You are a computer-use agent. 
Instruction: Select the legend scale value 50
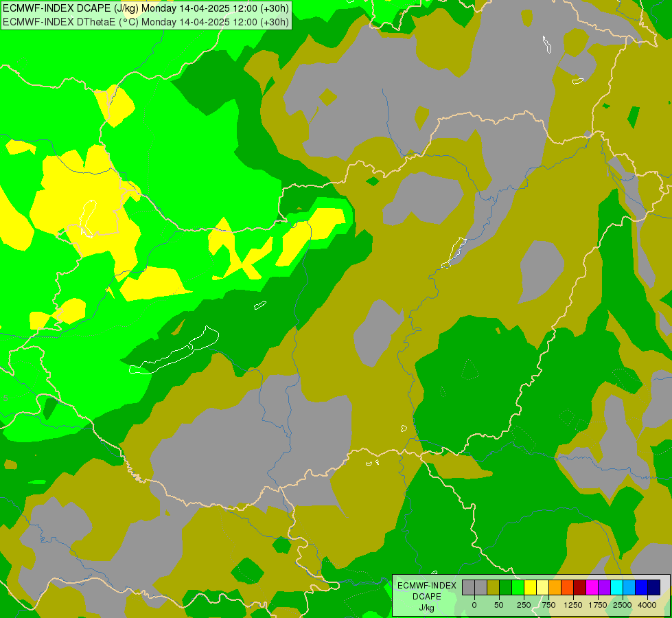499,605
